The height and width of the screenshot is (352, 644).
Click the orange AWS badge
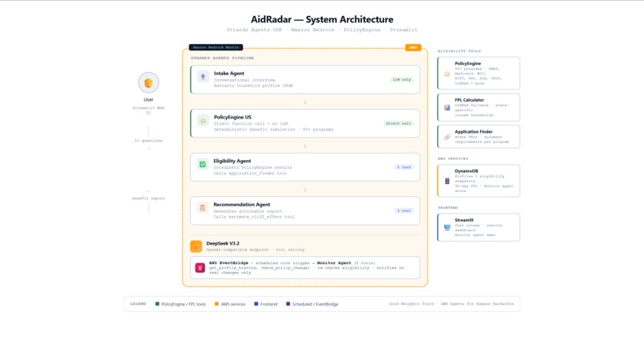[x=413, y=47]
